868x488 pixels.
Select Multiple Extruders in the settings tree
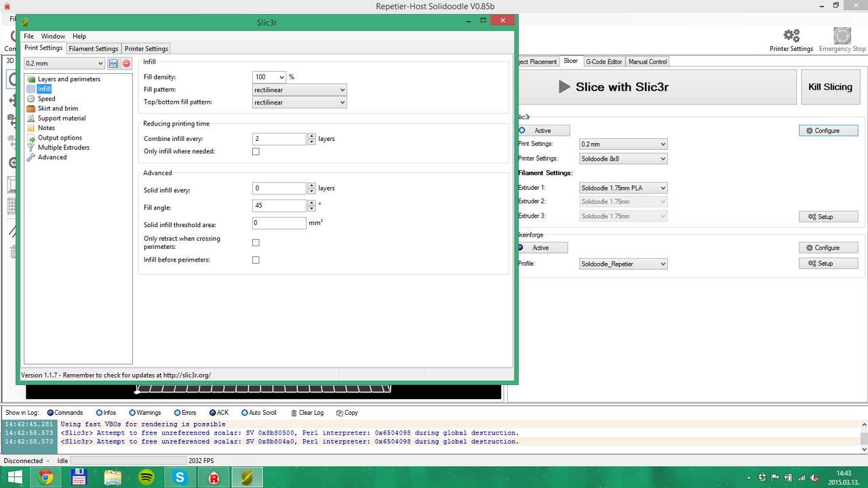[x=64, y=147]
